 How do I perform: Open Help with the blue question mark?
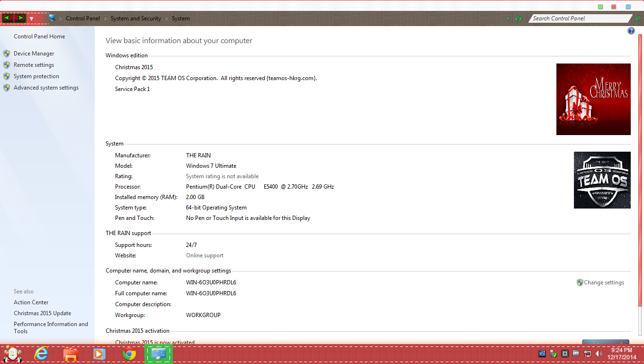[x=631, y=31]
